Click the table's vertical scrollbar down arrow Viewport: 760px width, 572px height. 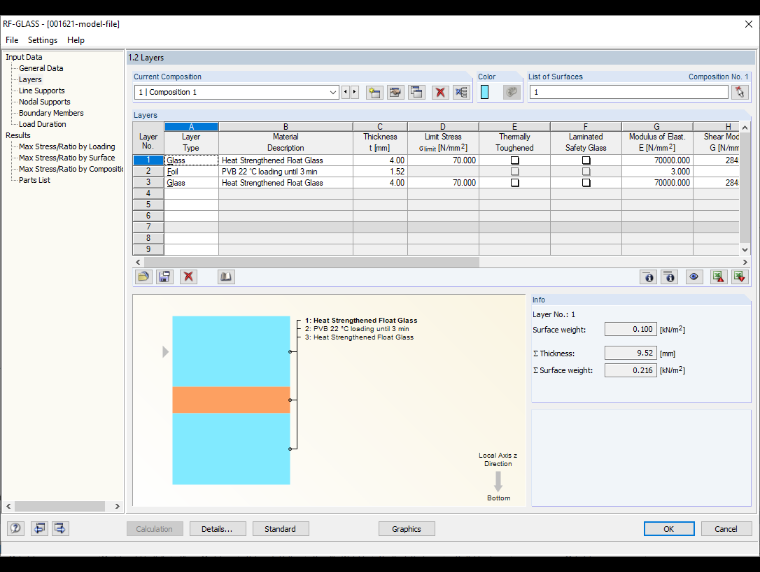(745, 250)
